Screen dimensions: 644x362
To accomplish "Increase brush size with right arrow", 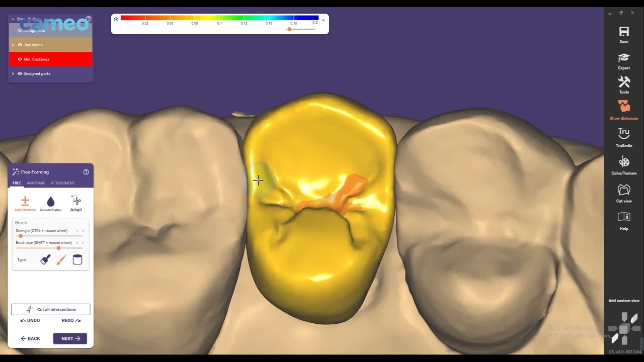I will [83, 243].
